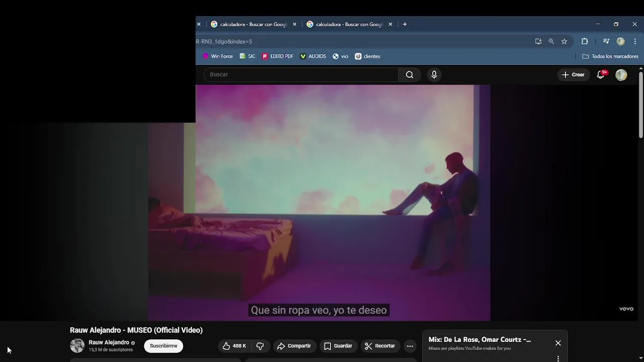Image resolution: width=644 pixels, height=362 pixels.
Task: Click the video player frame
Action: (x=319, y=203)
